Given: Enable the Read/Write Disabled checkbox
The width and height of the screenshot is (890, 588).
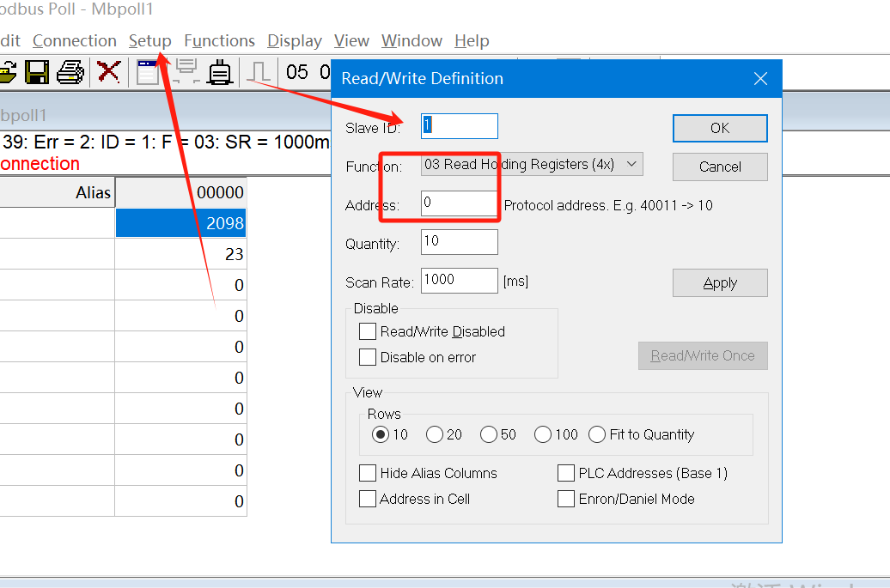Looking at the screenshot, I should (x=368, y=331).
